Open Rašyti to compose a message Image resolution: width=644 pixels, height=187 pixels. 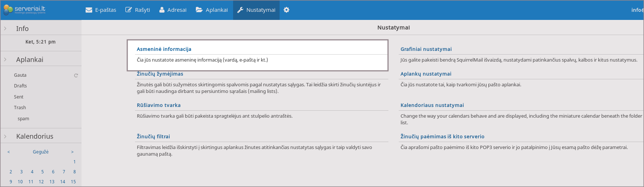point(138,10)
